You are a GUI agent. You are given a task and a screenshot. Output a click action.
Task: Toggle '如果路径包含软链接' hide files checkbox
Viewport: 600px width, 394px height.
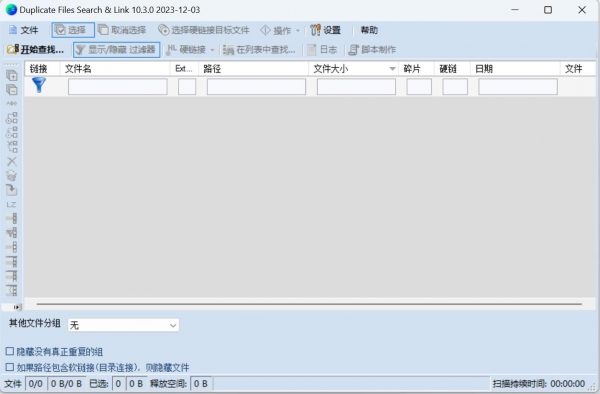[x=10, y=367]
